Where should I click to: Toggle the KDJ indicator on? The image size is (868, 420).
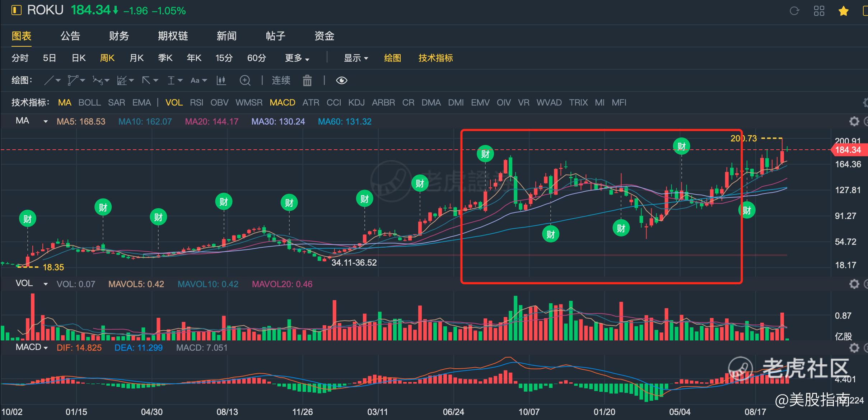356,103
